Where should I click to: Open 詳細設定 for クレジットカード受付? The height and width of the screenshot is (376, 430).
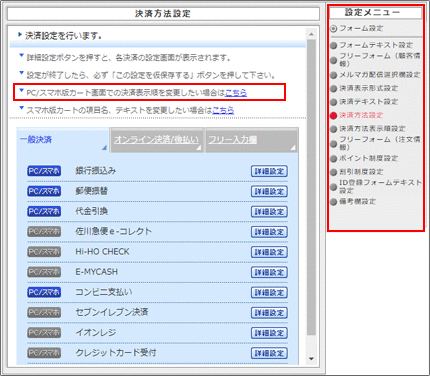pyautogui.click(x=269, y=353)
